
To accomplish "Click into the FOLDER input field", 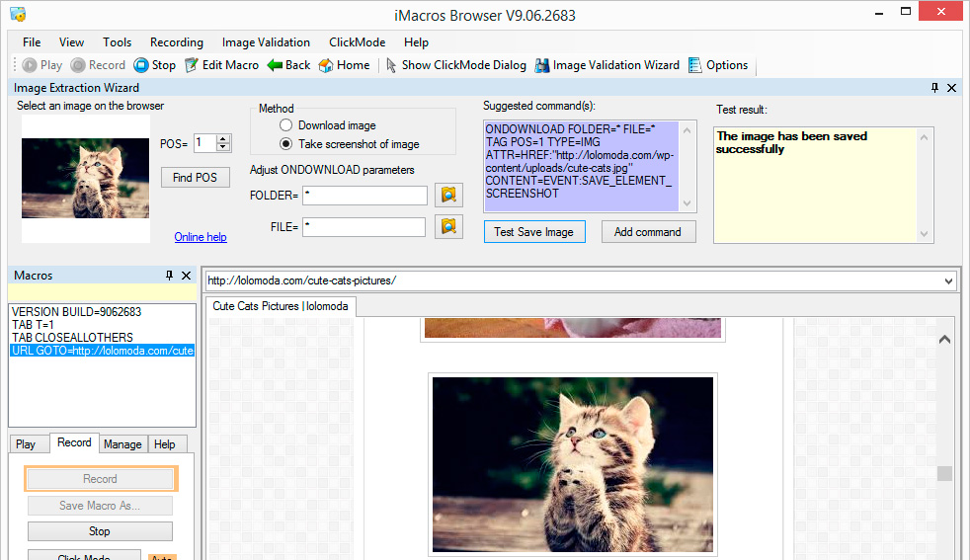I will [x=365, y=196].
